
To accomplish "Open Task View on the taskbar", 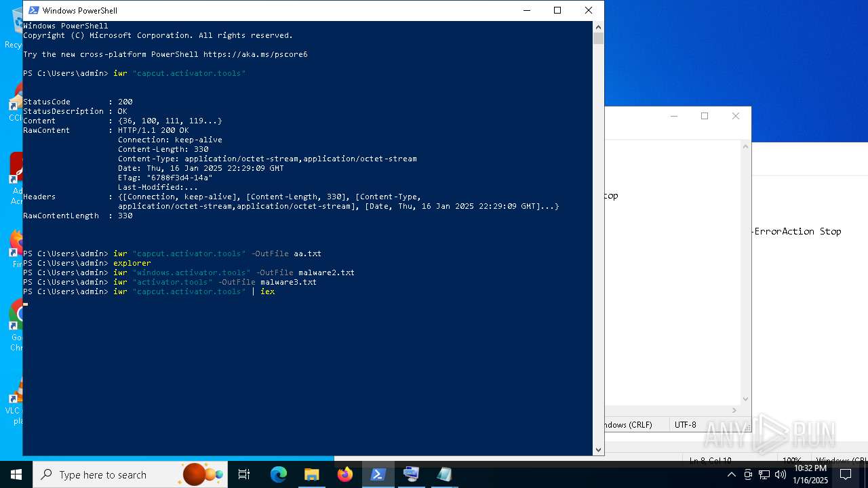I will pos(244,474).
